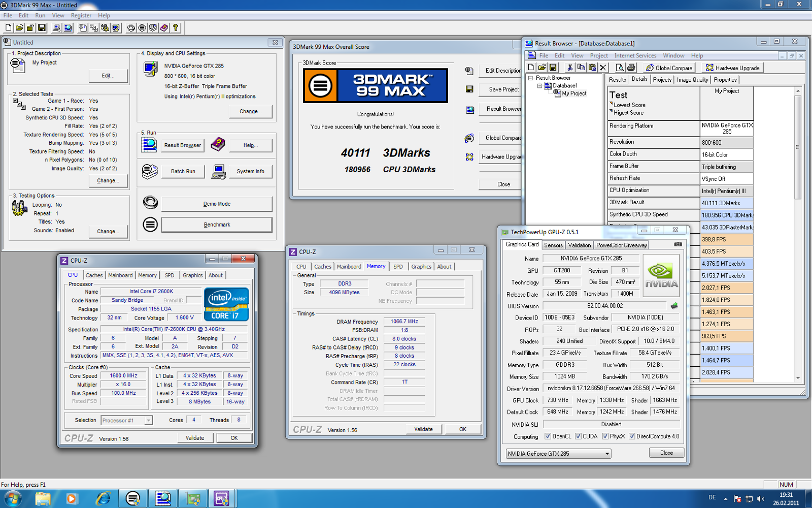Click the Cut scissors icon in Result Browser
This screenshot has height=508, width=812.
coord(570,68)
